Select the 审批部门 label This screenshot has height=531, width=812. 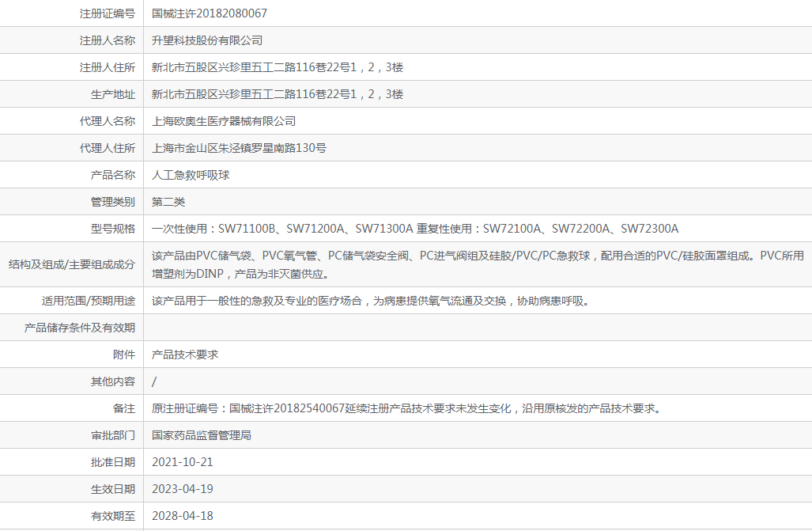[113, 436]
